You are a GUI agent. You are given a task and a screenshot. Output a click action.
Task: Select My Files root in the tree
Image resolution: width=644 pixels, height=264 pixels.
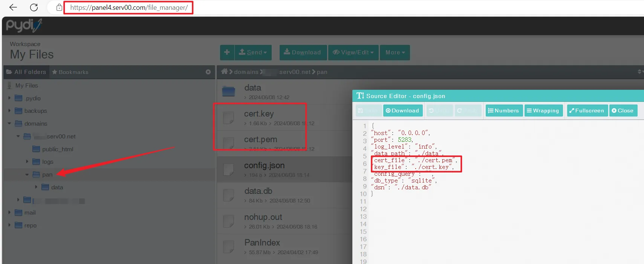coord(26,86)
